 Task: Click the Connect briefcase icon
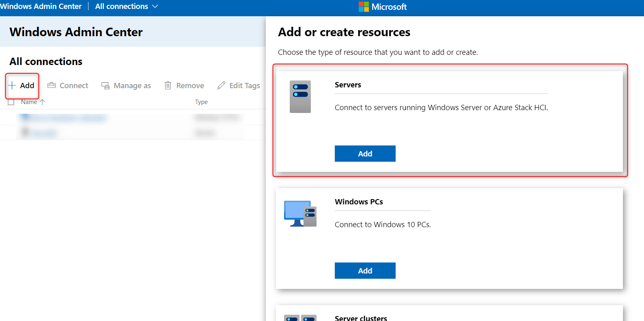[52, 85]
